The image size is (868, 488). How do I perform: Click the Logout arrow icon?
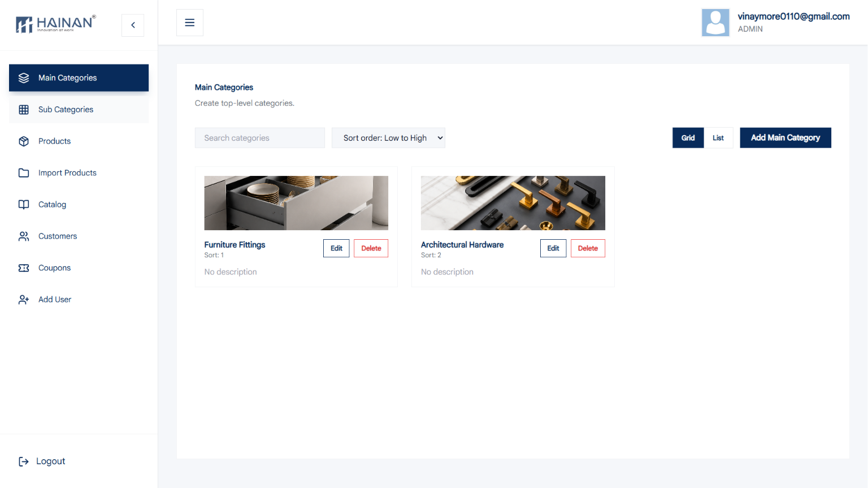pyautogui.click(x=24, y=461)
